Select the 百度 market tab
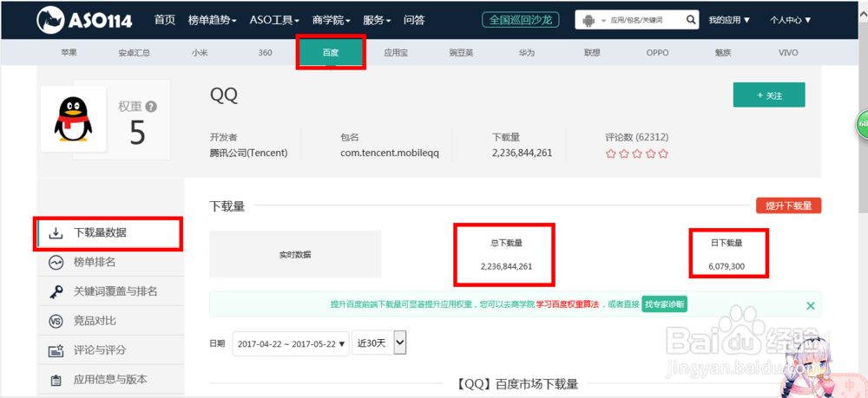This screenshot has height=398, width=868. [331, 53]
